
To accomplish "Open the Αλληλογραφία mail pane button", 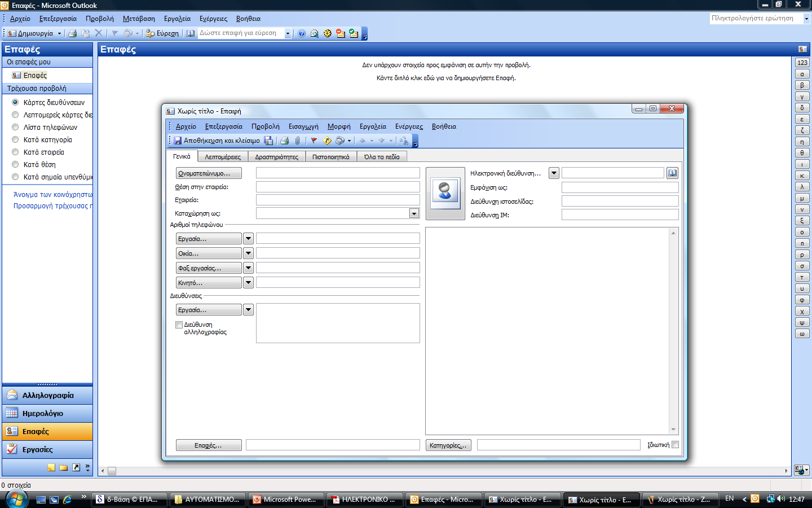I will pyautogui.click(x=47, y=395).
